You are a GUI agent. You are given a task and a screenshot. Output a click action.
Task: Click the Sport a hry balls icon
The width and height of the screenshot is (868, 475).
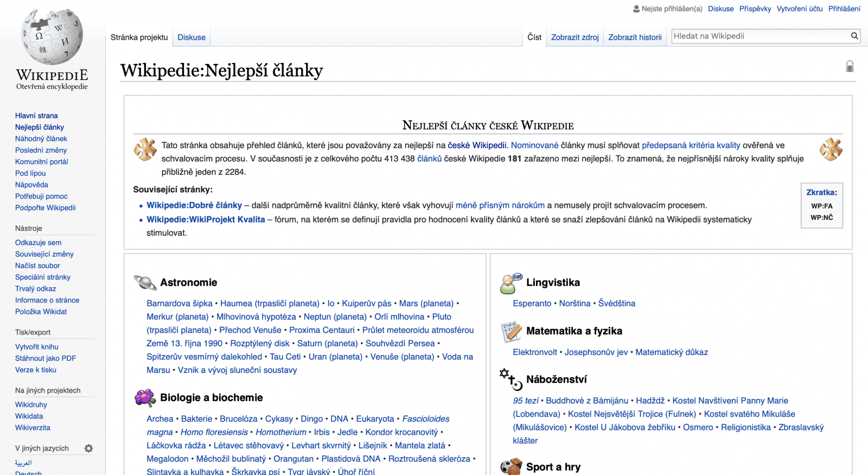tap(511, 467)
